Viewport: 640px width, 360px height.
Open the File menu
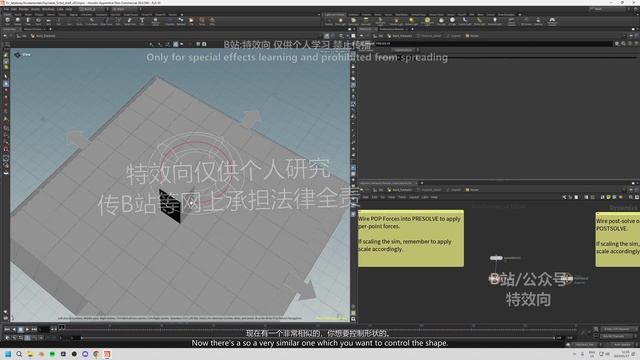[6, 9]
